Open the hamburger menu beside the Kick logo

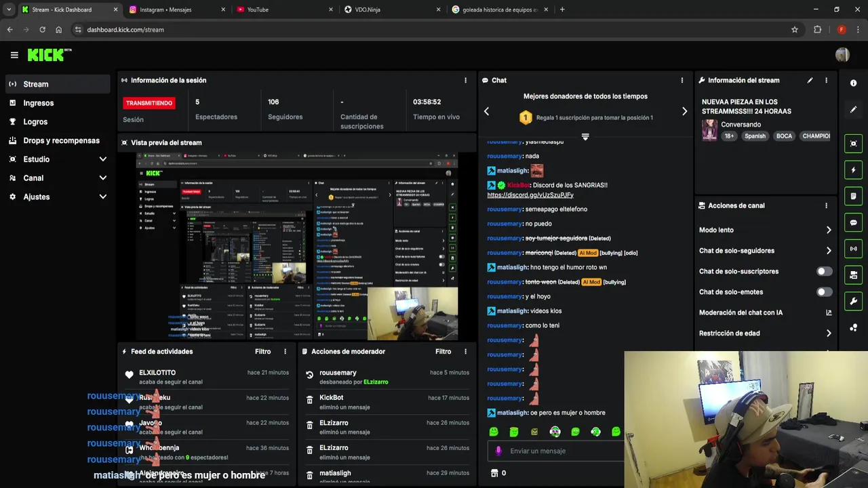[14, 55]
